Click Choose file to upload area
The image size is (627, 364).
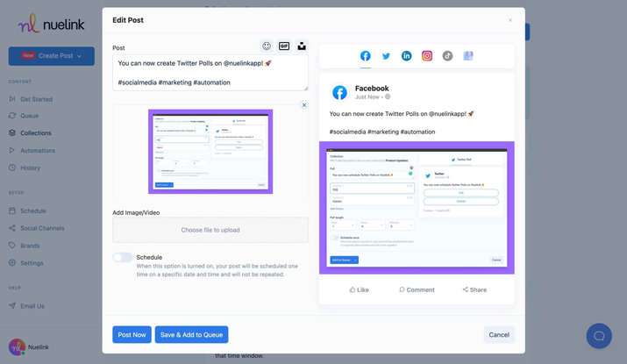pos(210,230)
